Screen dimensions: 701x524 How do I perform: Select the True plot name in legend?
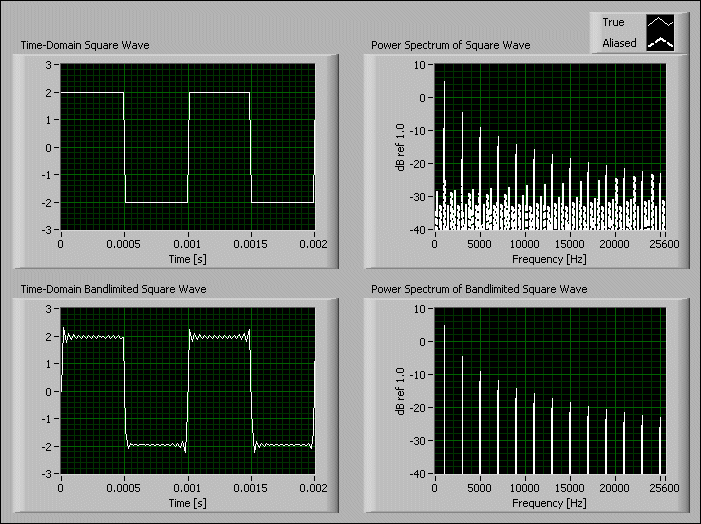613,21
